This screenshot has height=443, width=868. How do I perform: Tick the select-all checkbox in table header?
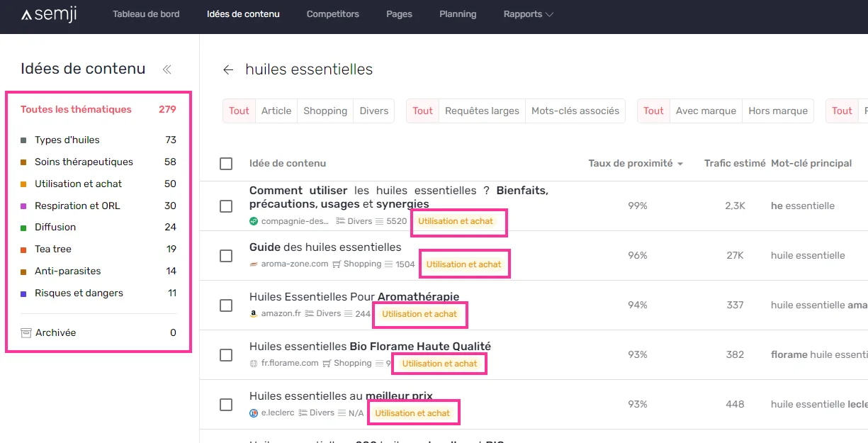tap(226, 164)
